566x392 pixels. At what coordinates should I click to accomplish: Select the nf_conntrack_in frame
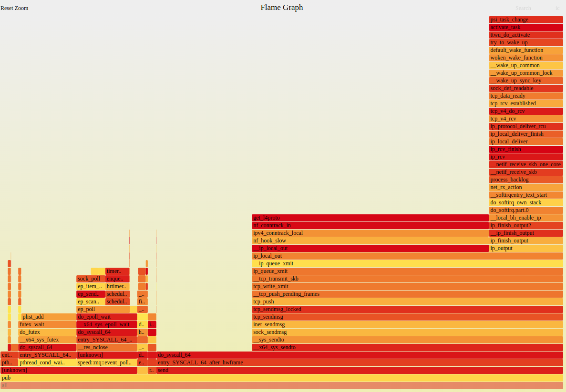[x=370, y=225]
